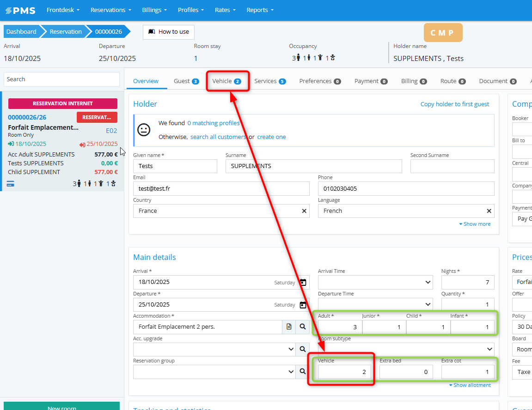Expand Show more in Holder section
This screenshot has height=410, width=532.
(x=475, y=224)
